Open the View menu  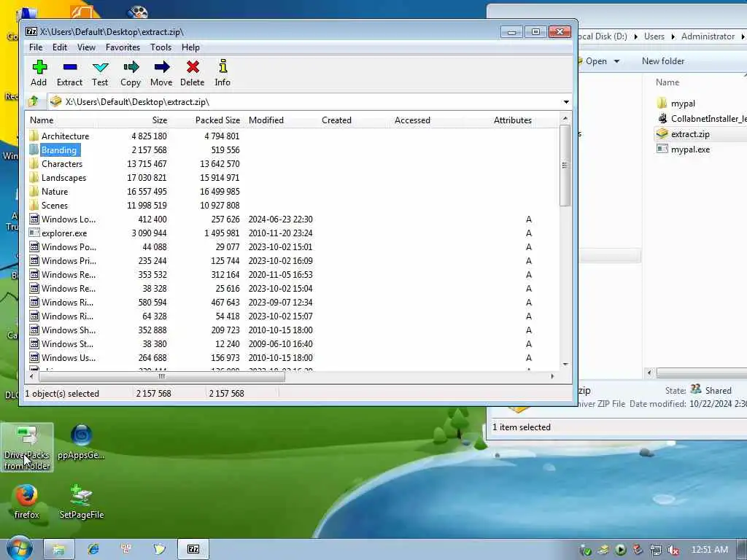click(x=86, y=47)
